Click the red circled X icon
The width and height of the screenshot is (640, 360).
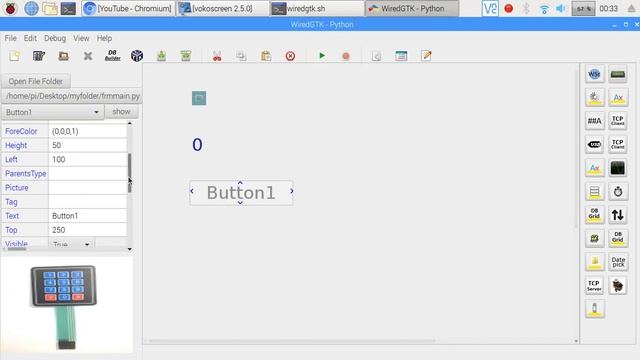click(x=290, y=56)
